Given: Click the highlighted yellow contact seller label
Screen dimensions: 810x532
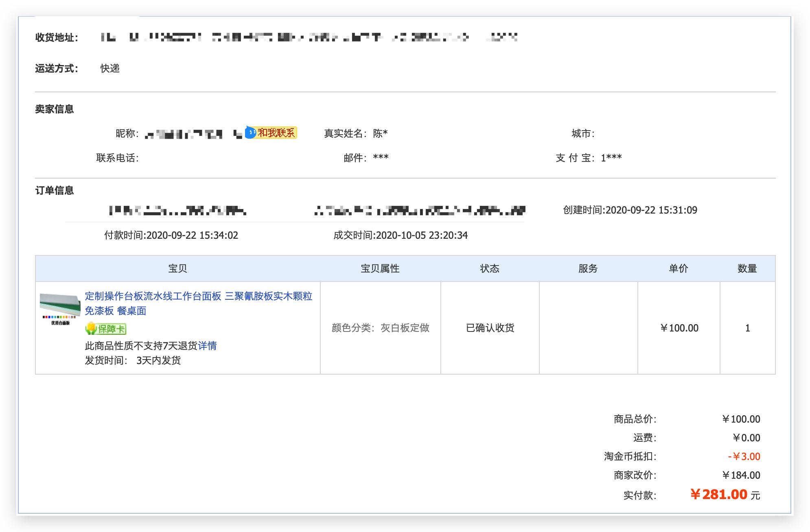Looking at the screenshot, I should (276, 132).
